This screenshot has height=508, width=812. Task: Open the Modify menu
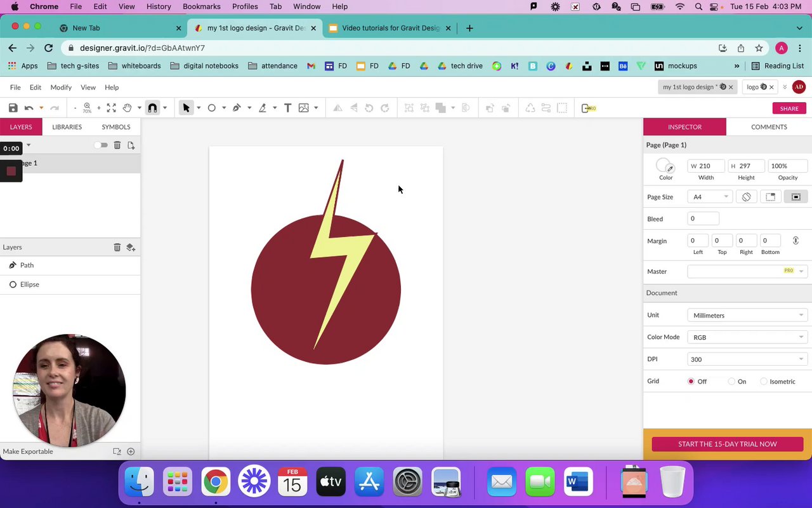[61, 88]
